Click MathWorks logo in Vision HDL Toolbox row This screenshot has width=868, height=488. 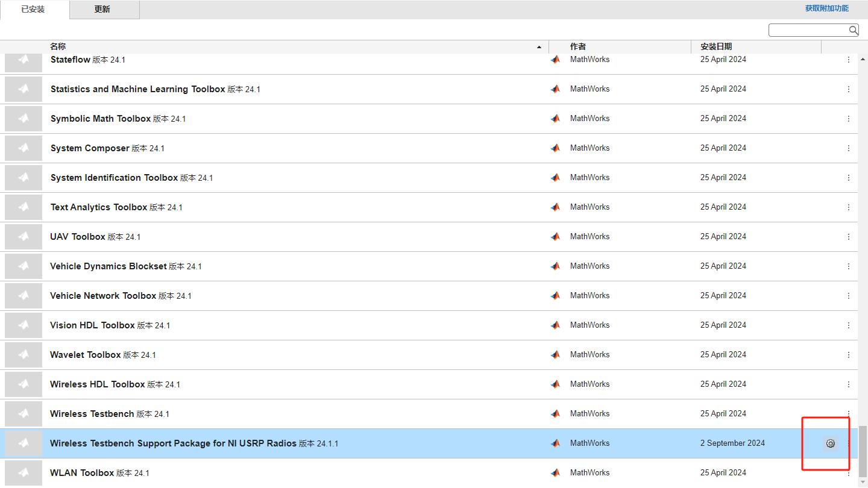[555, 325]
